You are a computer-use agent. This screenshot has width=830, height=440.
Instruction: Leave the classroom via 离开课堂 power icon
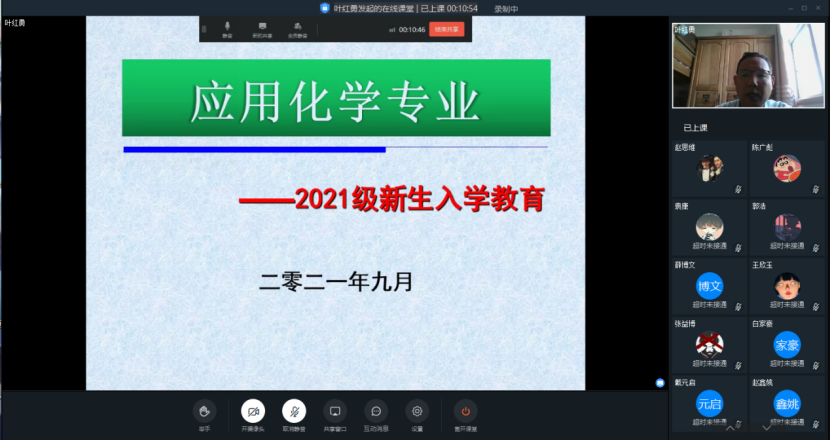point(464,411)
